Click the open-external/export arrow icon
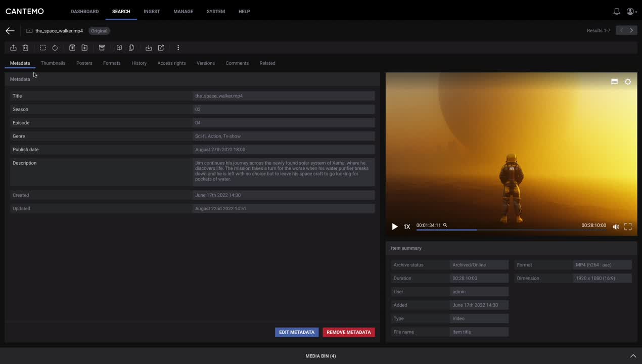 click(x=161, y=48)
